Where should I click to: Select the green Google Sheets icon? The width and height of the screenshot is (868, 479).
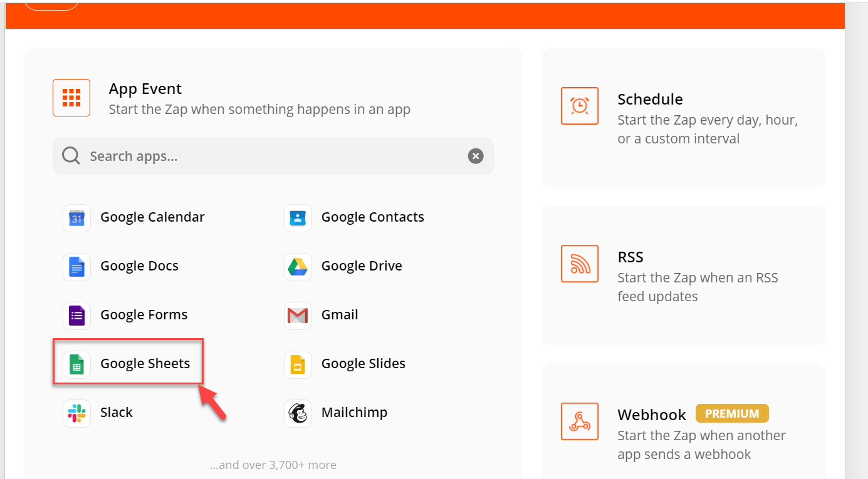click(76, 364)
